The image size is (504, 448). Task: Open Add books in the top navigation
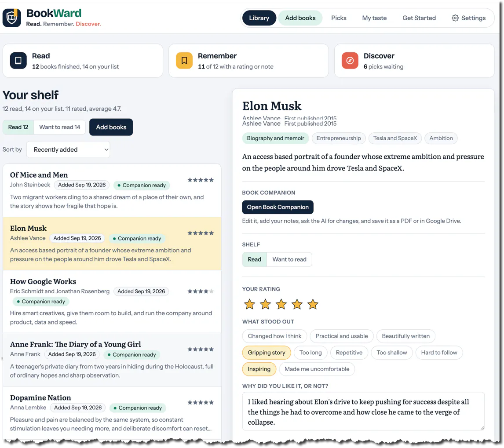click(300, 18)
